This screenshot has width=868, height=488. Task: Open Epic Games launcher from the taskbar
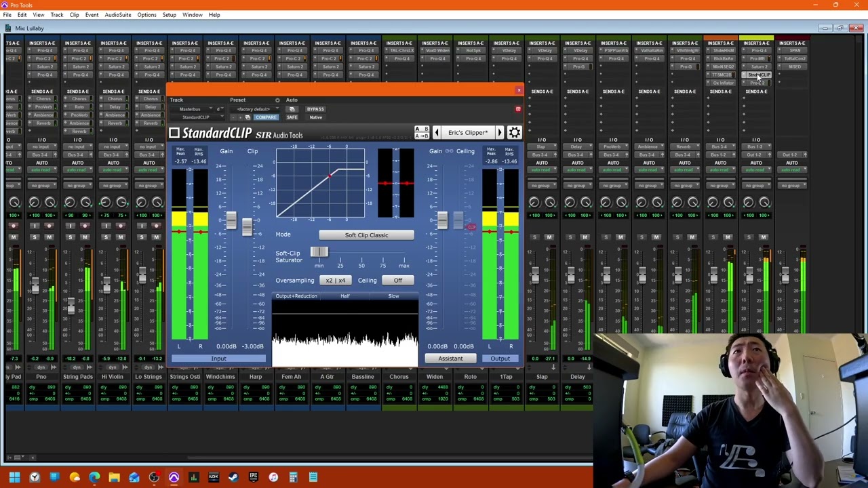[254, 477]
